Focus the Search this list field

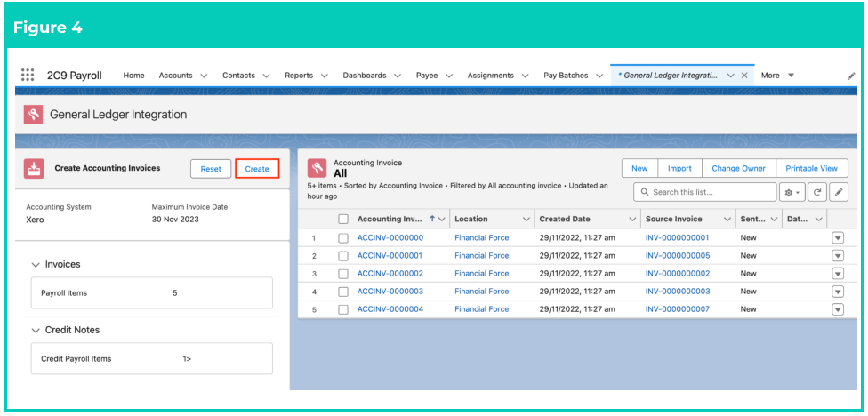point(705,193)
